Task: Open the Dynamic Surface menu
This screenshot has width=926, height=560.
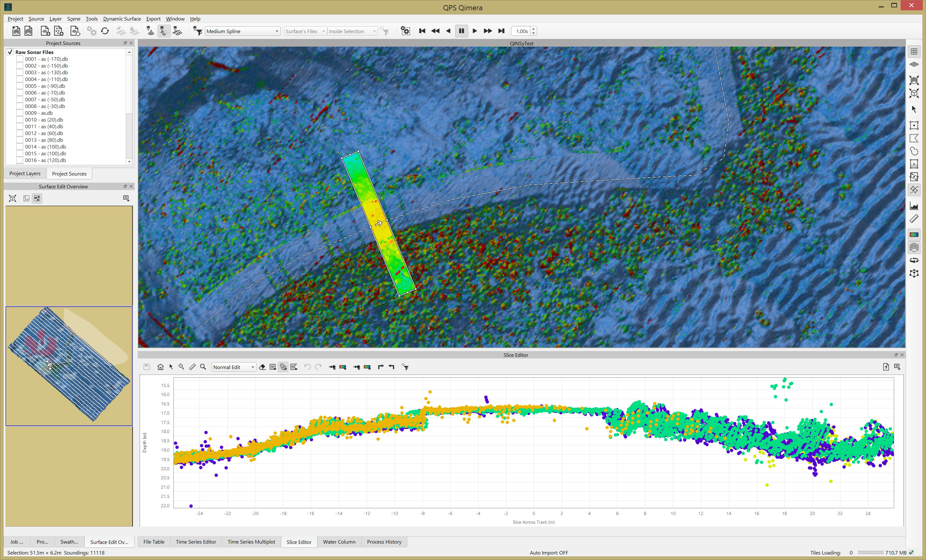Action: (x=122, y=19)
